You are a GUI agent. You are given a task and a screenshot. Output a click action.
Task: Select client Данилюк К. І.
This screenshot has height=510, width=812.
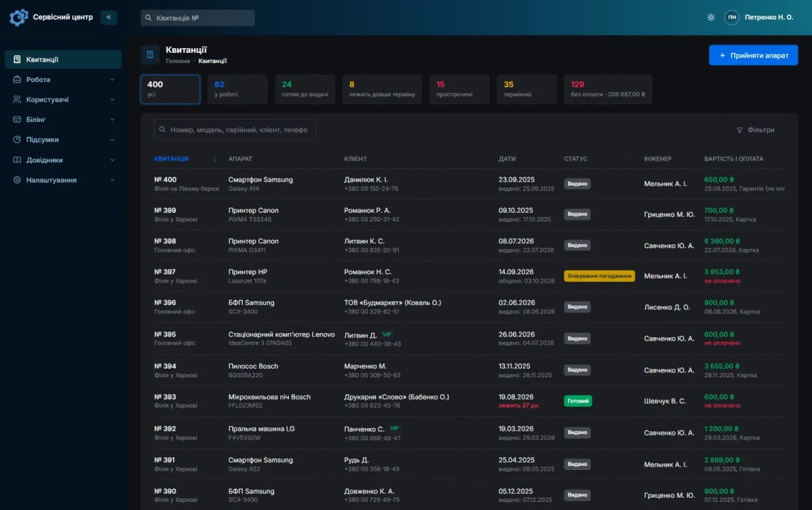point(366,180)
